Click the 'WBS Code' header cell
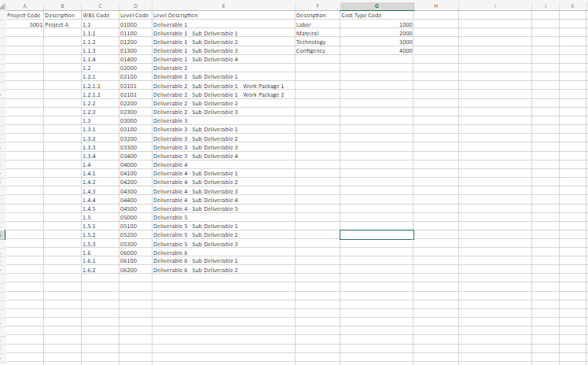This screenshot has width=588, height=365. coord(100,16)
